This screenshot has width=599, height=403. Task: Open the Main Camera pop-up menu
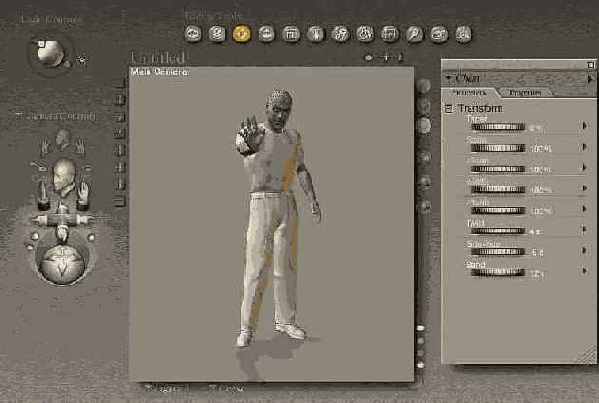click(x=159, y=72)
